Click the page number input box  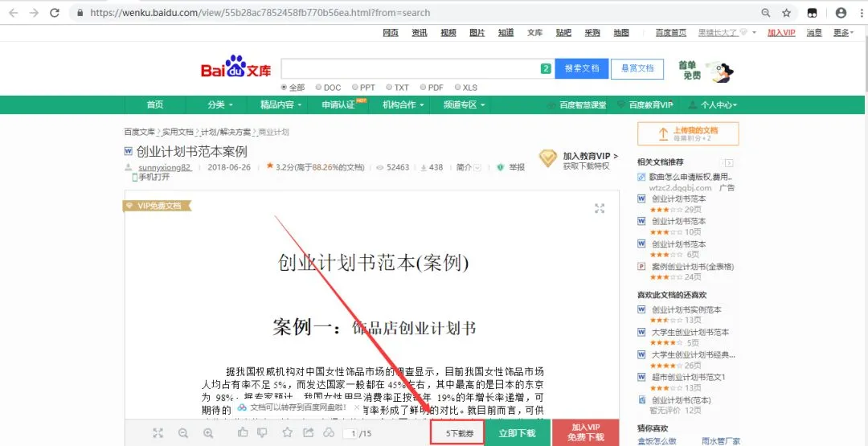click(x=350, y=433)
